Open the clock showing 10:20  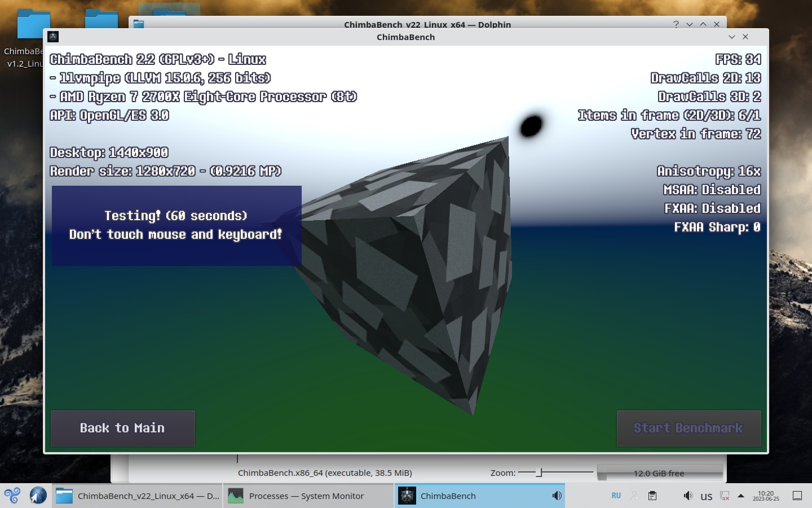766,496
